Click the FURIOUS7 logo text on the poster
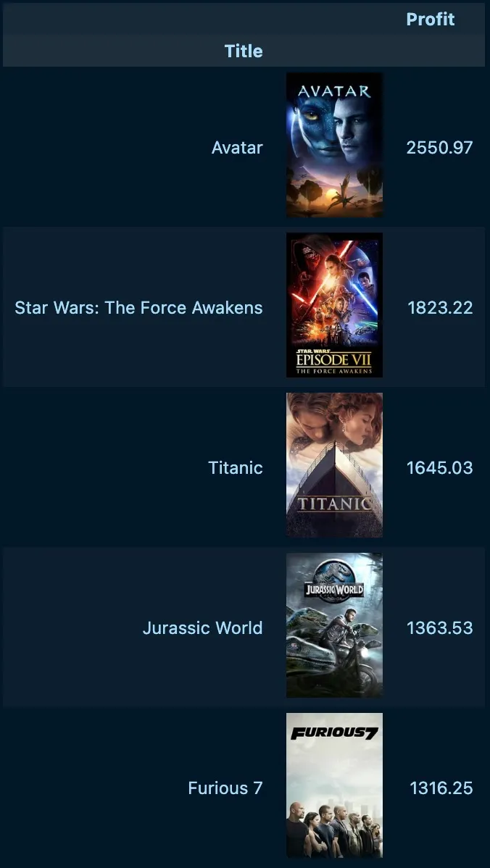The height and width of the screenshot is (868, 490). (x=334, y=733)
